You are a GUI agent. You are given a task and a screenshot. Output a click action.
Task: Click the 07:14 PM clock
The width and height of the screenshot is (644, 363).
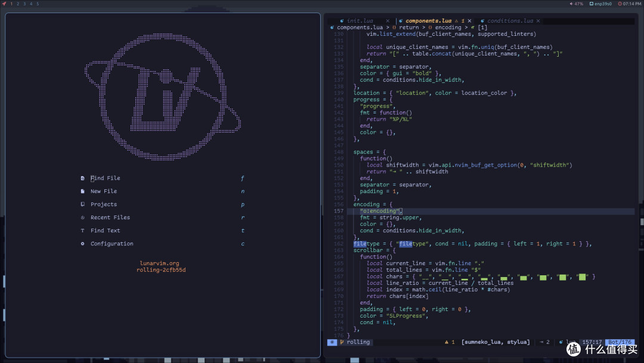(629, 4)
